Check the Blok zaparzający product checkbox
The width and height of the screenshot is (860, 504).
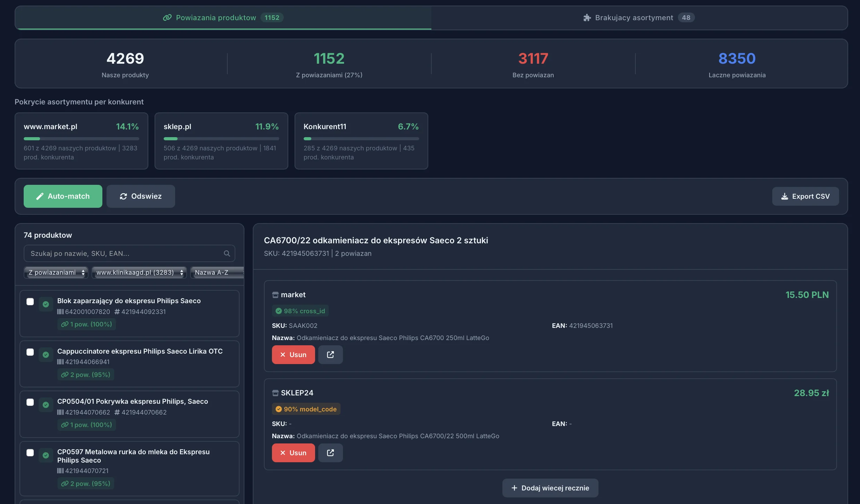pos(30,301)
